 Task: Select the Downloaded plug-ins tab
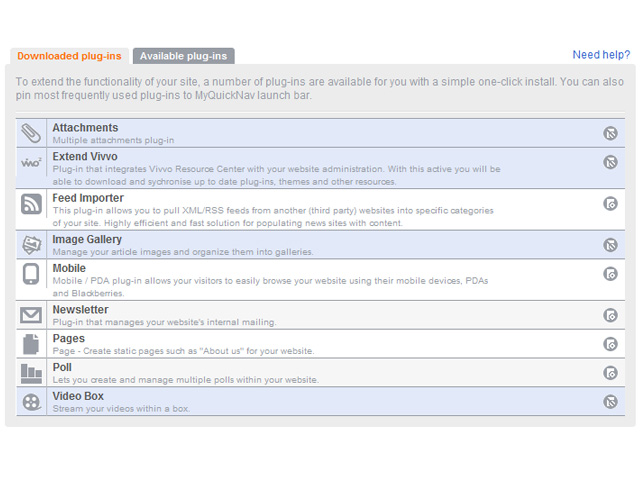pyautogui.click(x=69, y=56)
